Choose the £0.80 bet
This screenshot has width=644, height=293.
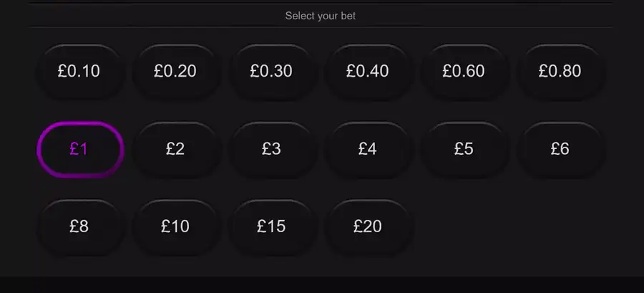(560, 71)
